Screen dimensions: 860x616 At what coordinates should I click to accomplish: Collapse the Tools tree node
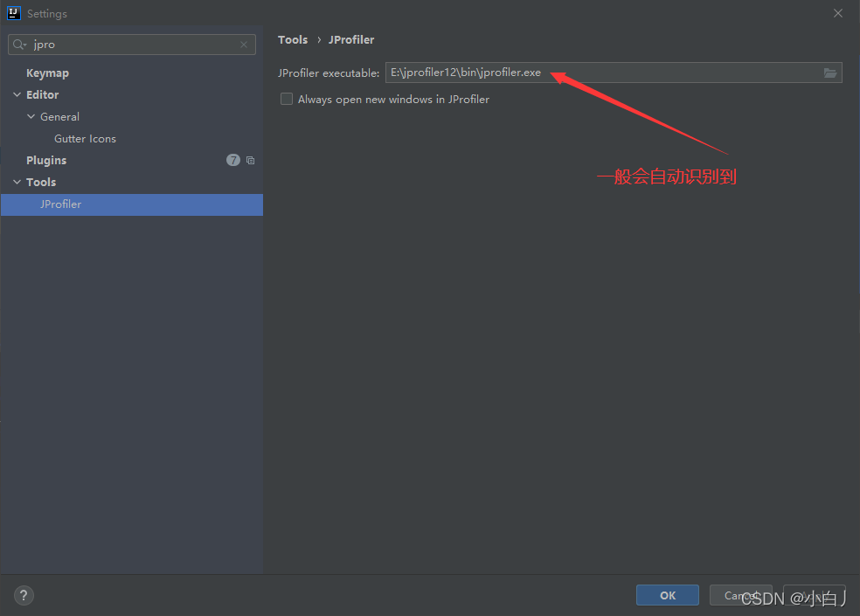[17, 182]
